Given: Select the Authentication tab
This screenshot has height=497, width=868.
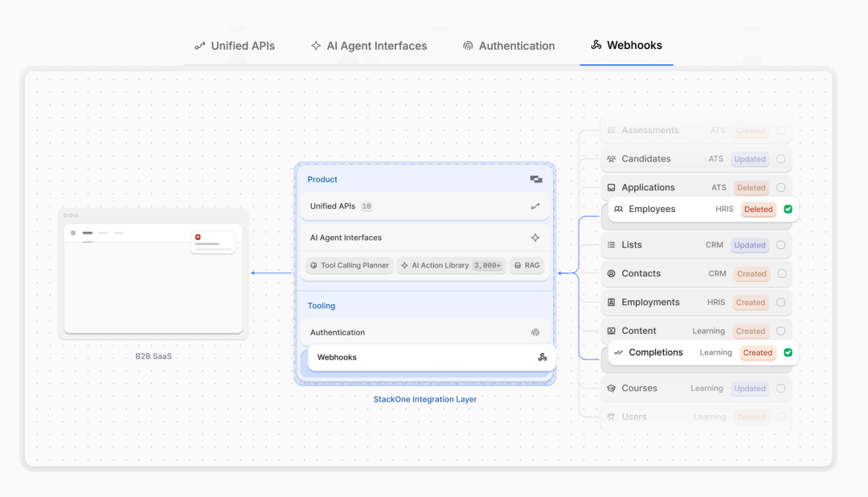Looking at the screenshot, I should [509, 46].
